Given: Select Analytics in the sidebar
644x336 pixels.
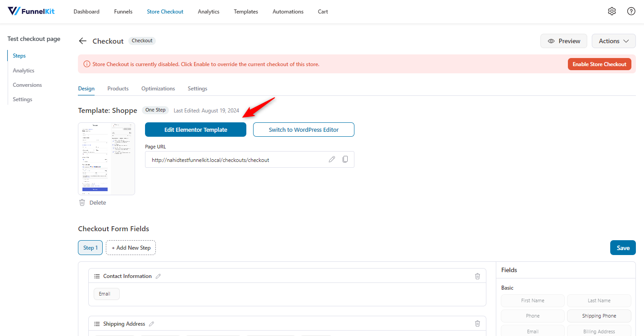Looking at the screenshot, I should tap(23, 71).
